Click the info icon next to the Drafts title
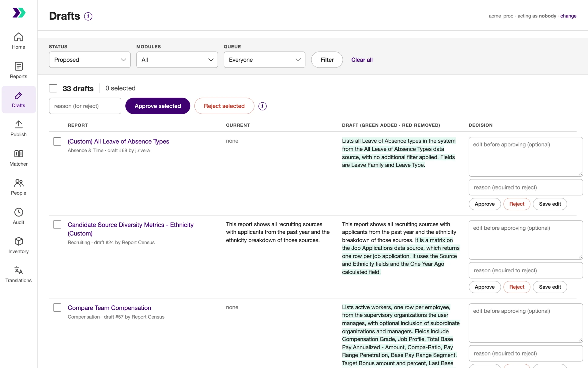Image resolution: width=588 pixels, height=368 pixels. pos(88,16)
